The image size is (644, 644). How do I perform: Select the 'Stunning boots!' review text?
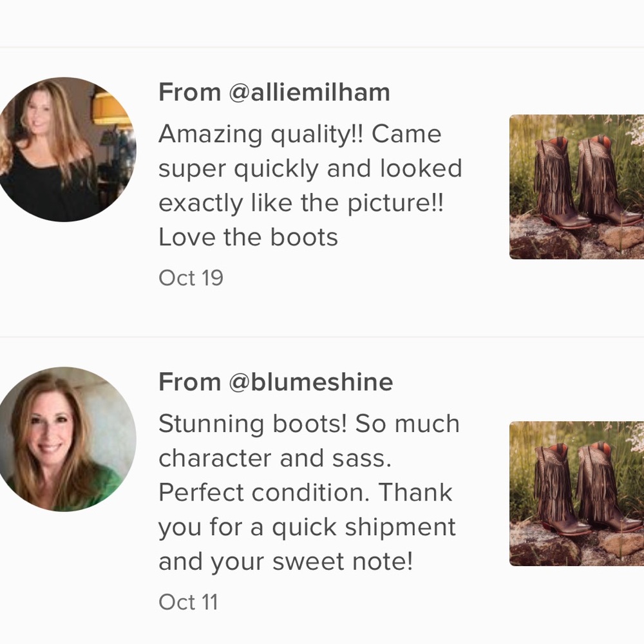pyautogui.click(x=309, y=493)
